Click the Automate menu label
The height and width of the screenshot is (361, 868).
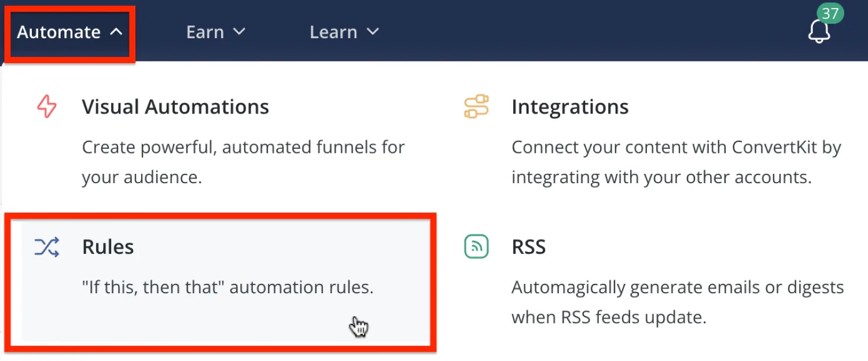click(58, 32)
